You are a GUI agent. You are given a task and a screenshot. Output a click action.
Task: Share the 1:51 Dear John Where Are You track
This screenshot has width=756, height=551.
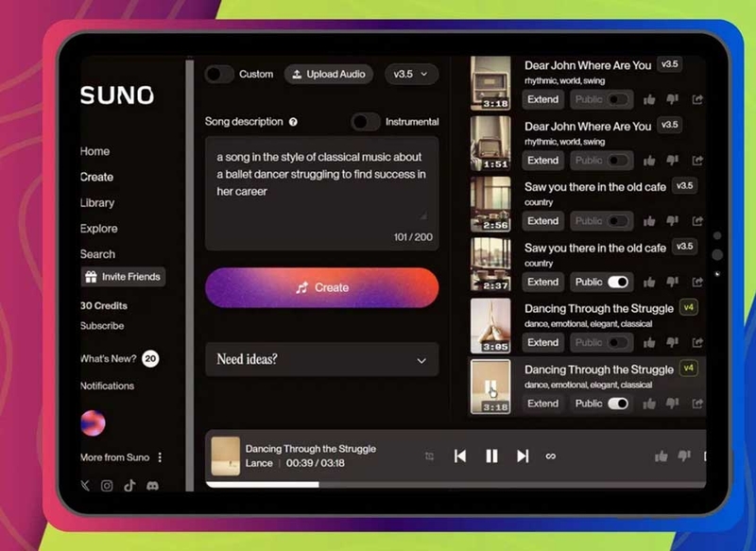(697, 161)
